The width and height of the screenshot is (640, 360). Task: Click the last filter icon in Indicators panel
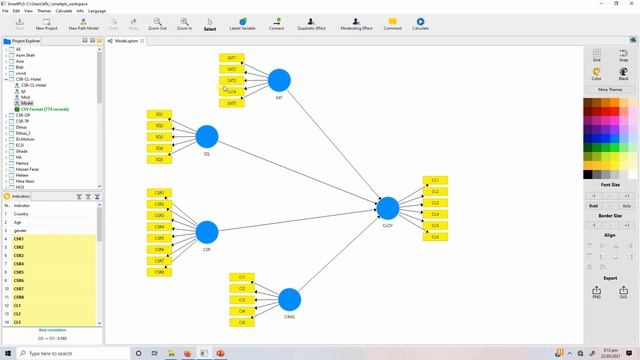[97, 197]
